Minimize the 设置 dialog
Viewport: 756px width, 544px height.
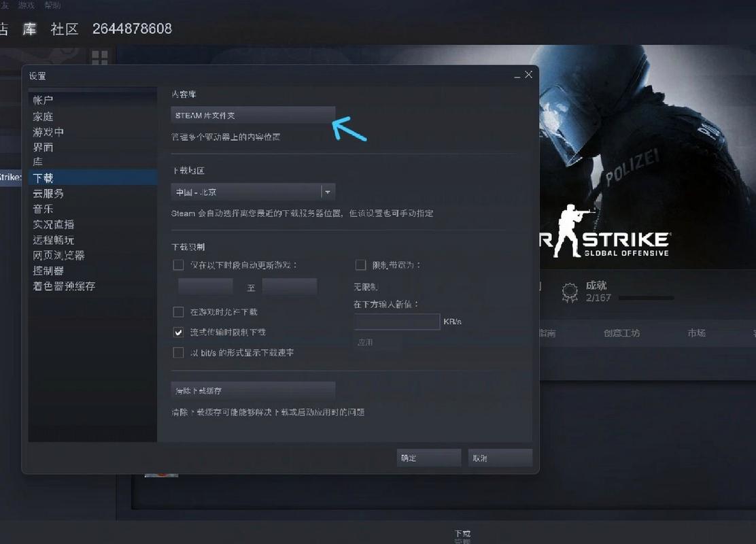(517, 75)
